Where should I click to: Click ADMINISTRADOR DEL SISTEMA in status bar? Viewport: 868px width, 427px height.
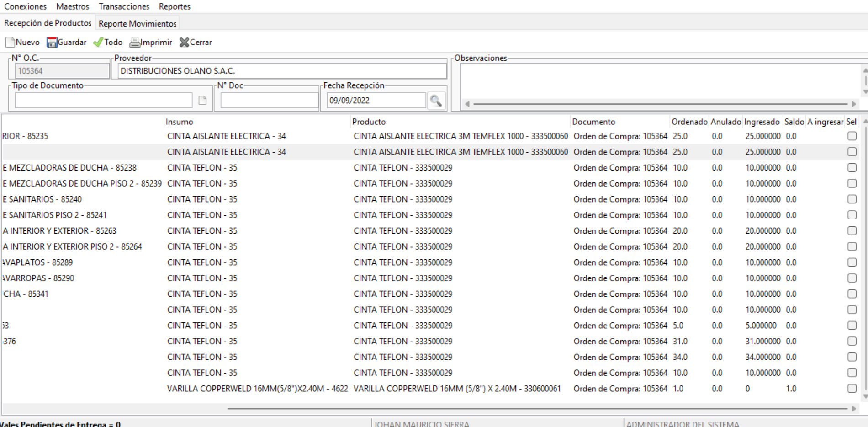pos(683,424)
